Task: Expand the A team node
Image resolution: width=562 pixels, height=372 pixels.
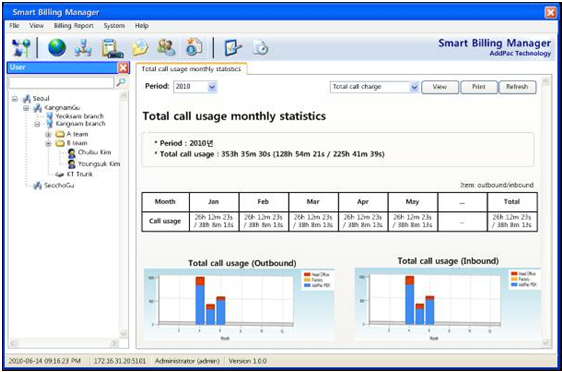Action: 48,134
